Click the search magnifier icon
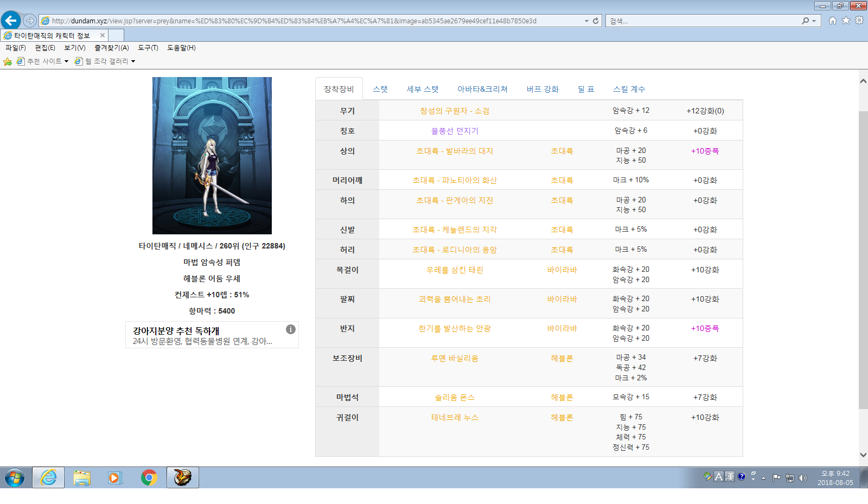 point(806,21)
